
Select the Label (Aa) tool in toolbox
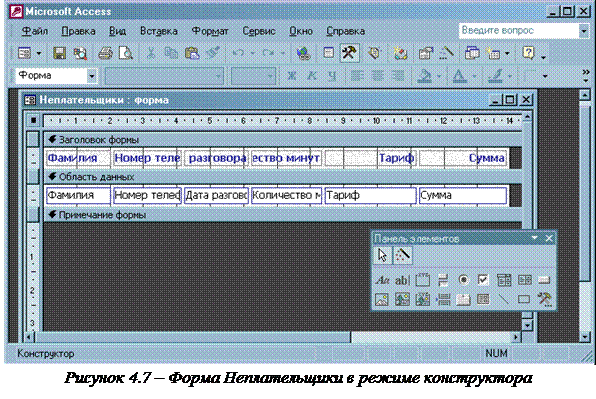(x=382, y=280)
